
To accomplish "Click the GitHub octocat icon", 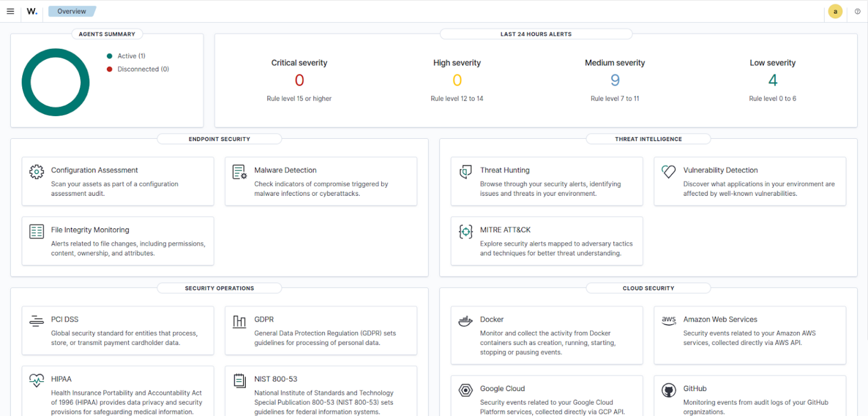I will click(669, 390).
